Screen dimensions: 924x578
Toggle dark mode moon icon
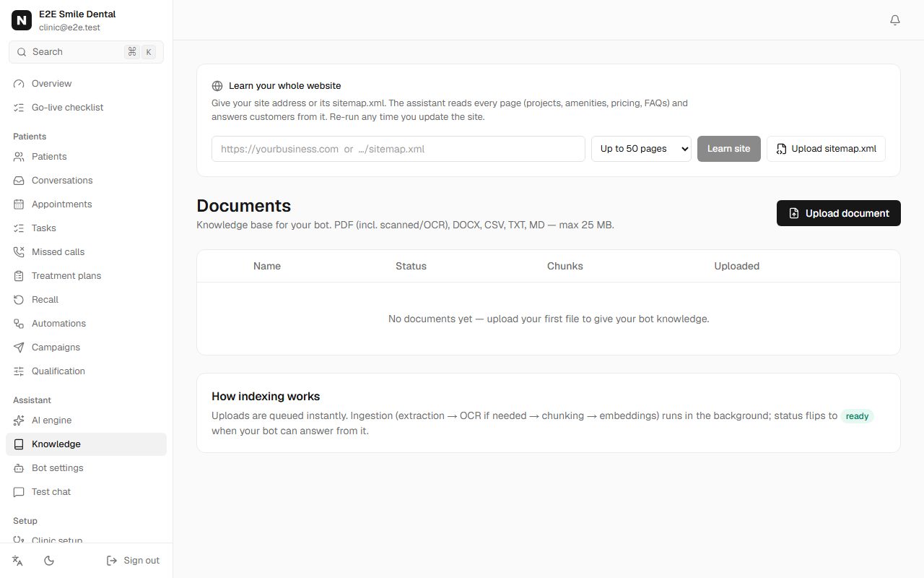(49, 561)
